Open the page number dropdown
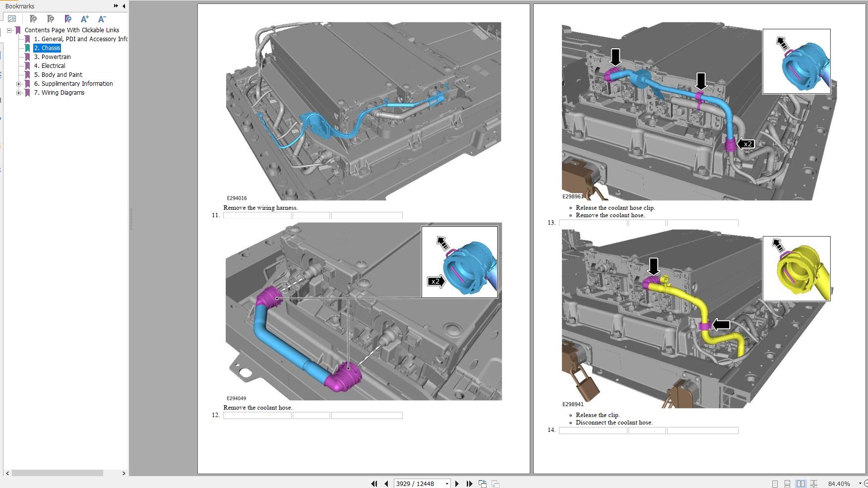 click(x=447, y=484)
